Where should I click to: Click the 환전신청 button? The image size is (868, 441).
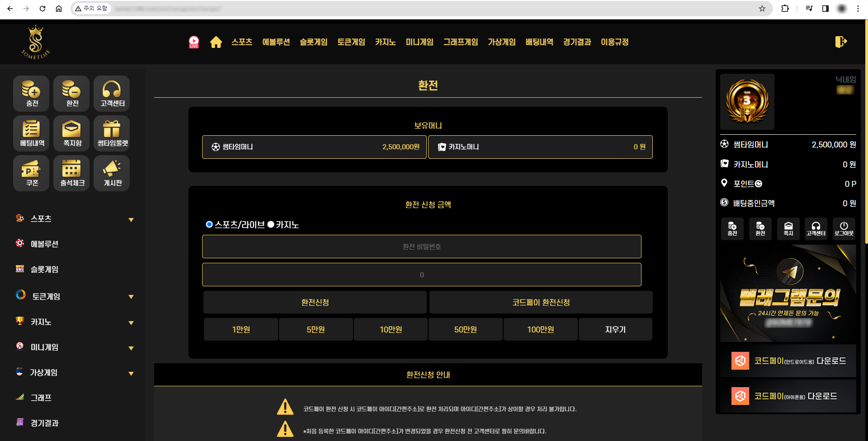(315, 302)
